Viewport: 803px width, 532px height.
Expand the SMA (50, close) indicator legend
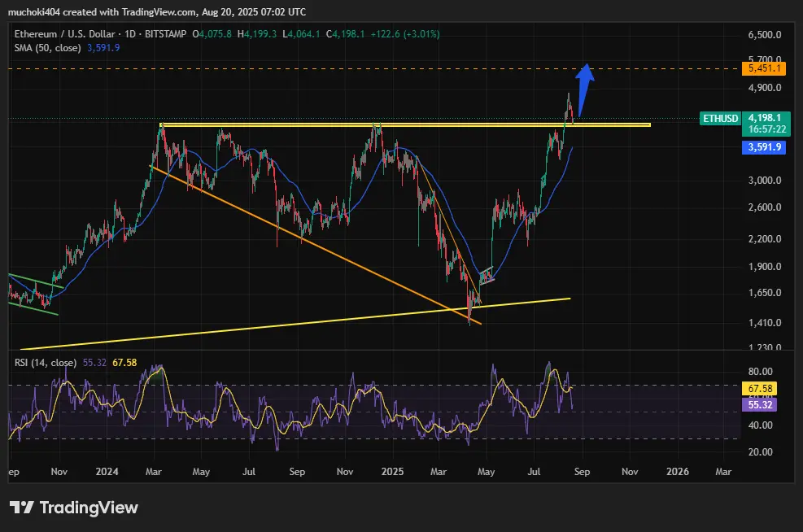tap(47, 48)
